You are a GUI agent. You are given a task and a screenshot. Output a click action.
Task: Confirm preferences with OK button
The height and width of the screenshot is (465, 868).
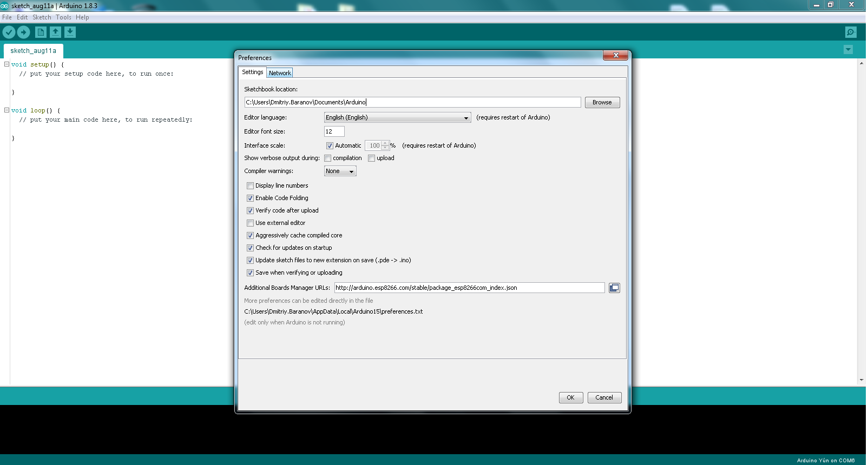pos(571,397)
